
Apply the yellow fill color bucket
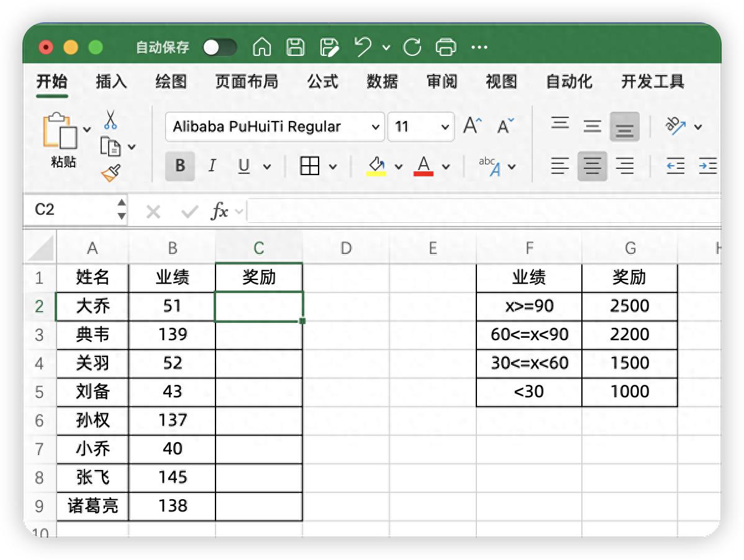[376, 166]
